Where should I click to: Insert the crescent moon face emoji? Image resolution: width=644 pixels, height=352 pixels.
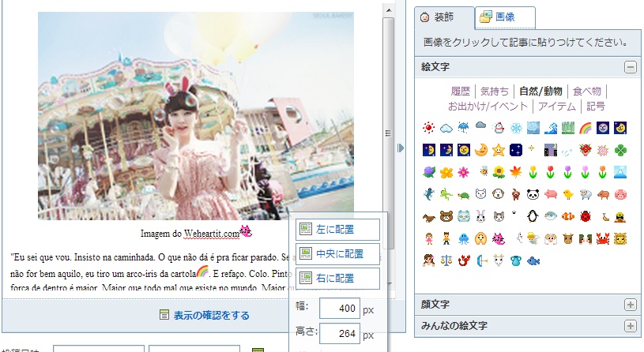(481, 150)
